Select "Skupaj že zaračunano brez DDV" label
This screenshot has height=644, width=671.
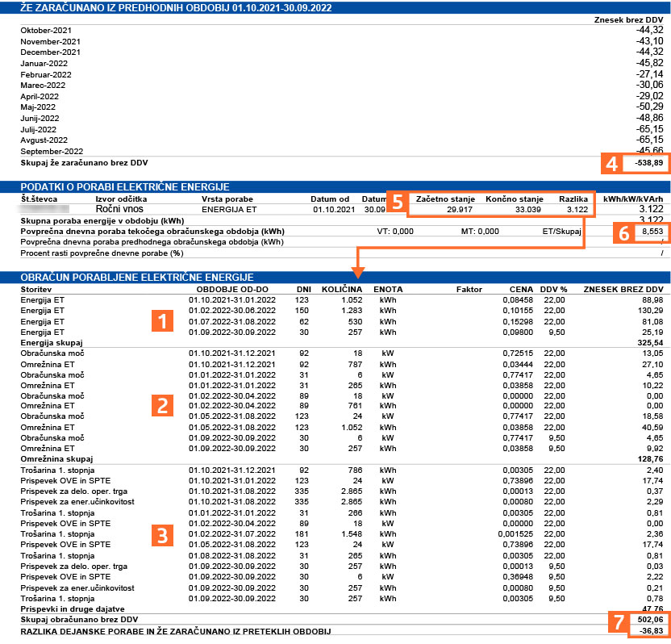(84, 163)
